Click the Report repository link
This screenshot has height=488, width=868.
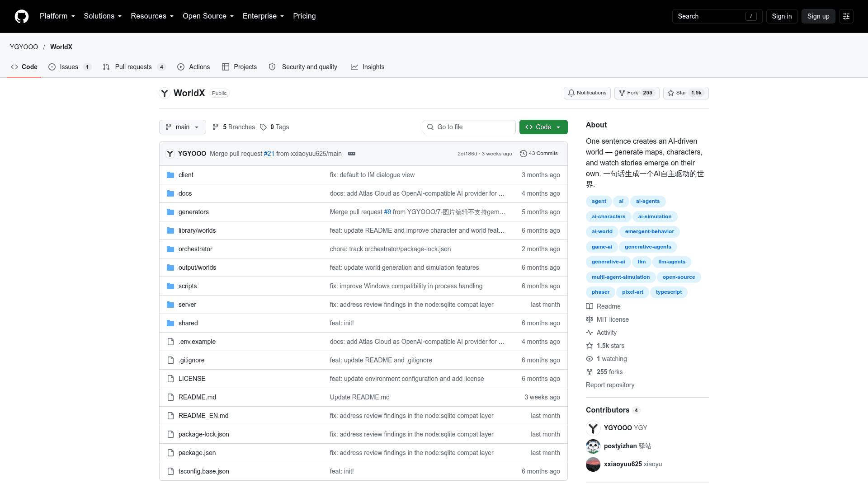(610, 385)
